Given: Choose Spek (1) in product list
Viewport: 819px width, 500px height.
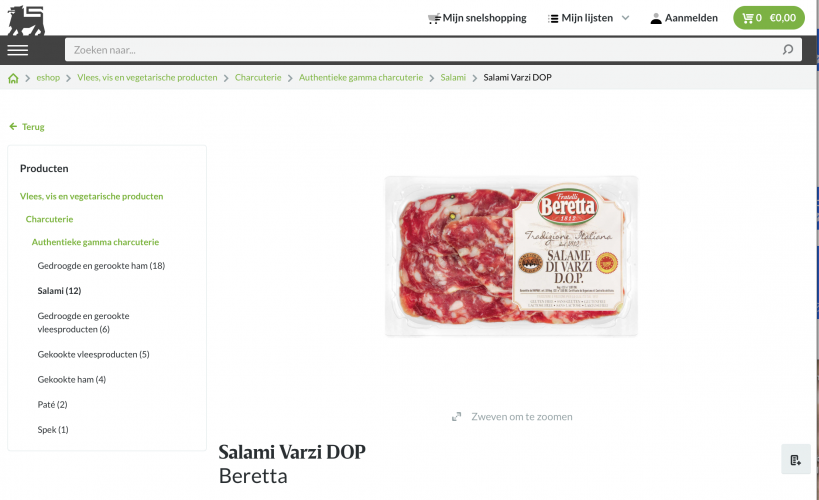Looking at the screenshot, I should pyautogui.click(x=53, y=429).
